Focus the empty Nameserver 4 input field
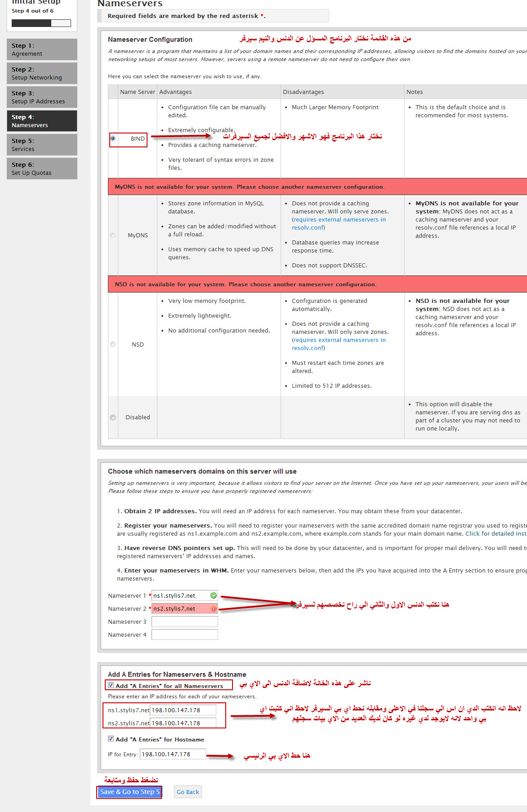This screenshot has height=812, width=527. coord(185,635)
